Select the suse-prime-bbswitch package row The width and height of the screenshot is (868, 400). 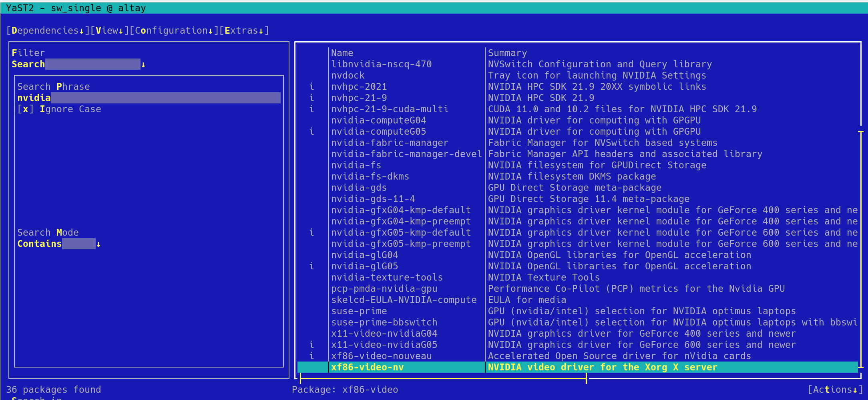pyautogui.click(x=577, y=322)
